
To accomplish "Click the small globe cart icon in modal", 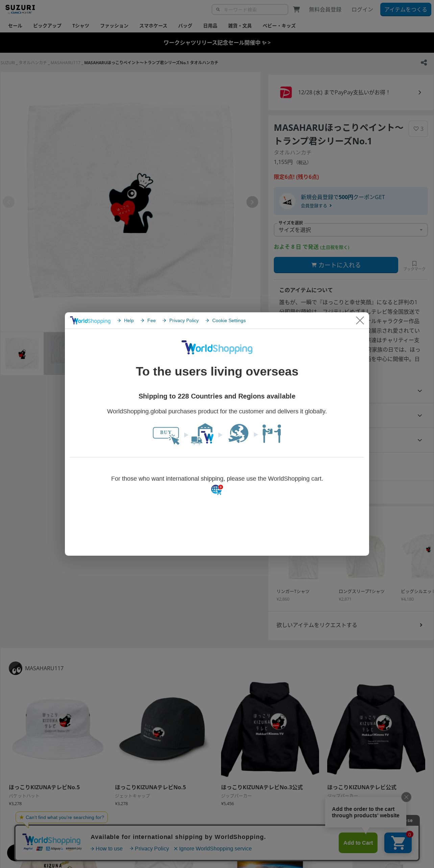I will coord(217,489).
